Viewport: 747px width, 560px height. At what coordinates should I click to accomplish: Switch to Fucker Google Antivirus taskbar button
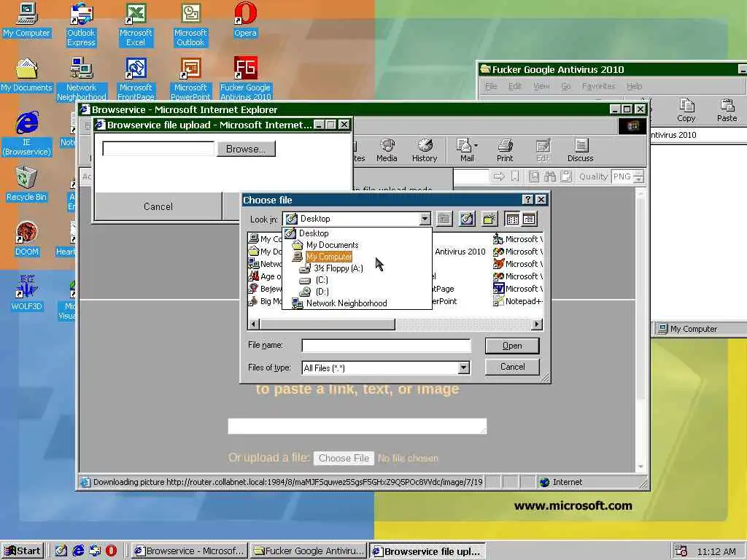point(309,551)
